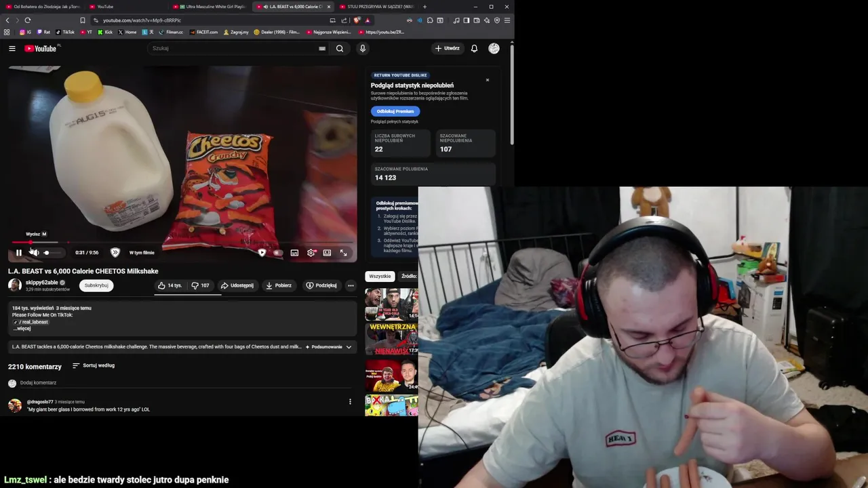Click the 'Dodaj komentarz' comment field

click(183, 383)
